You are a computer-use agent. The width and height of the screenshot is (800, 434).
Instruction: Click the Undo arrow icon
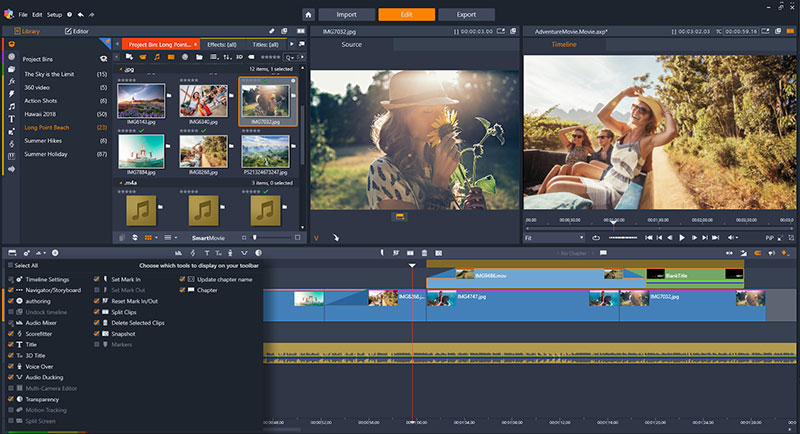[x=81, y=16]
